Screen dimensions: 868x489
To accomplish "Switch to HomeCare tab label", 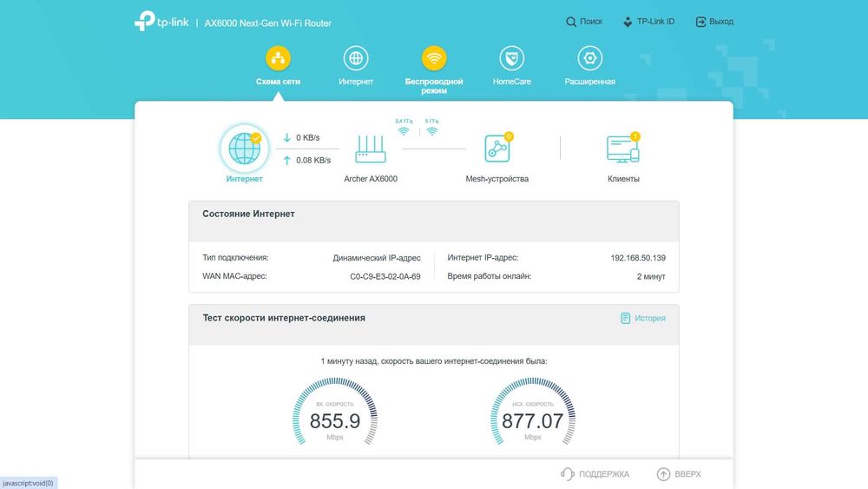I will (512, 82).
